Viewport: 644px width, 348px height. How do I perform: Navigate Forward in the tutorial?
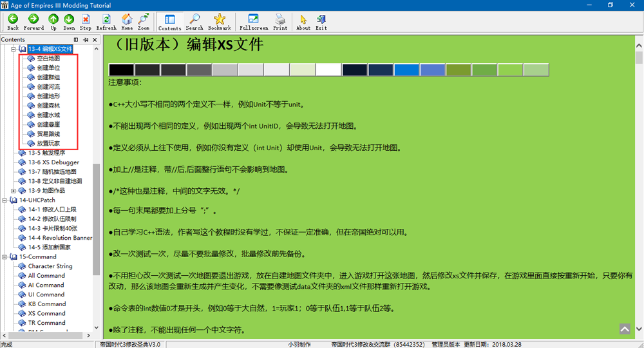coord(33,22)
